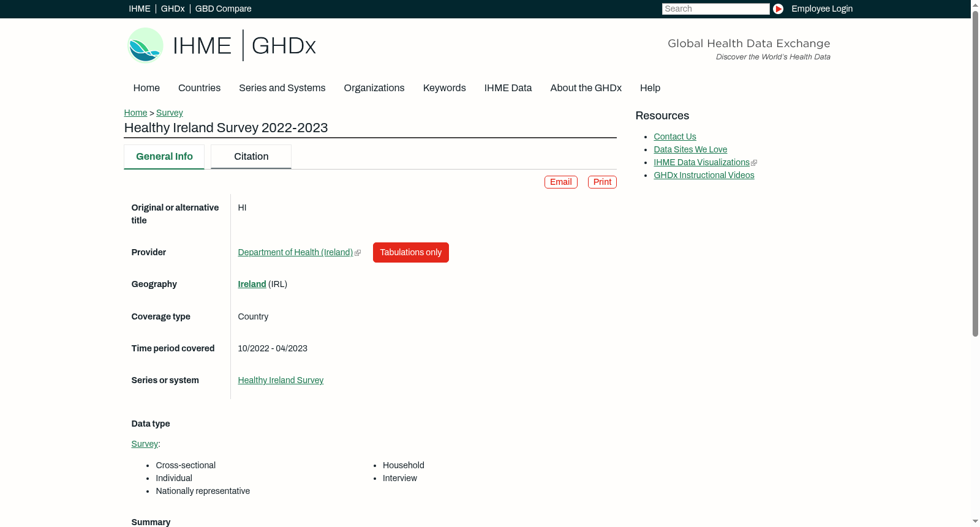The image size is (980, 527).
Task: Click scrollbar down arrow
Action: 975,522
